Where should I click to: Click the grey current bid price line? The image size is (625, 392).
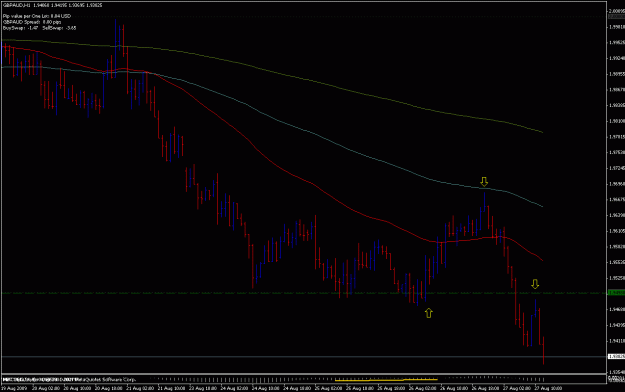click(303, 357)
